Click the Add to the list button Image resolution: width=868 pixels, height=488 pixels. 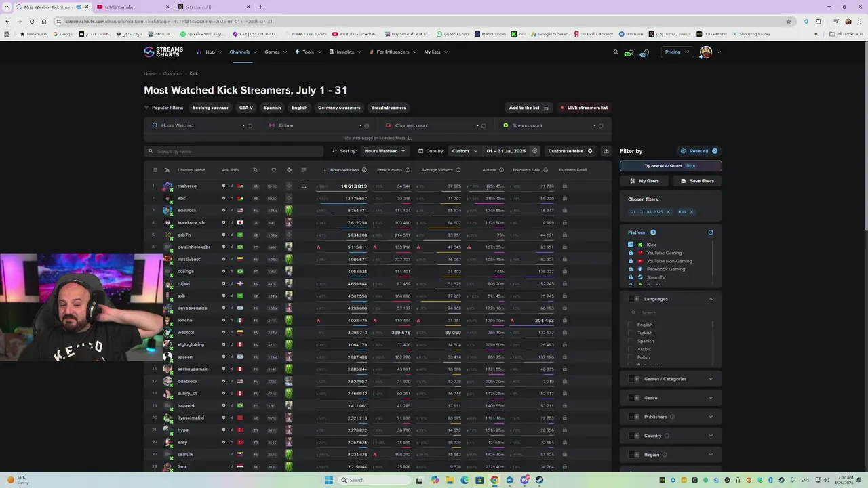(528, 108)
